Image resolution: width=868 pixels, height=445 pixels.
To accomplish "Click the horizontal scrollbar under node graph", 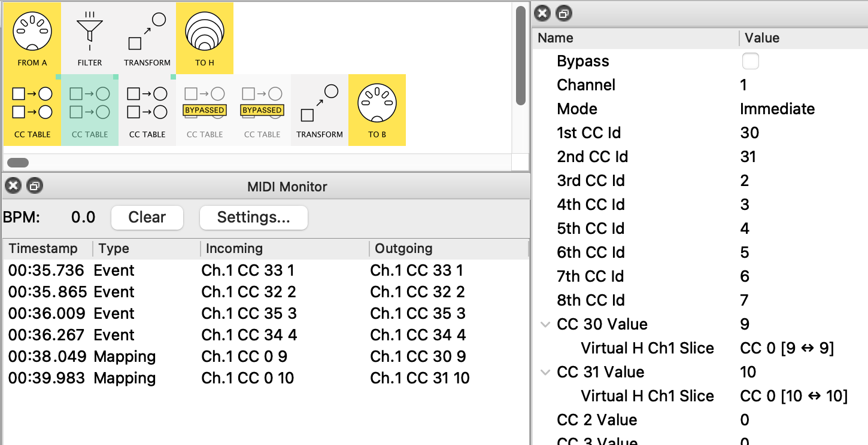I will click(x=18, y=162).
